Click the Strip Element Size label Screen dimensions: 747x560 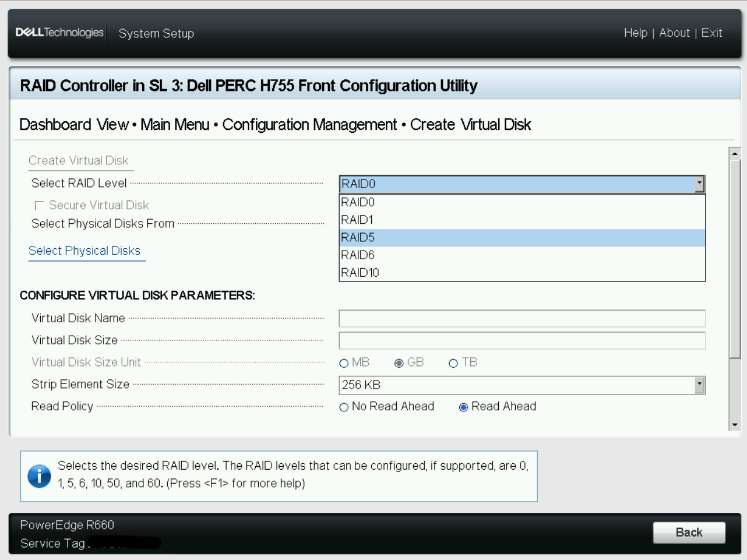[80, 385]
